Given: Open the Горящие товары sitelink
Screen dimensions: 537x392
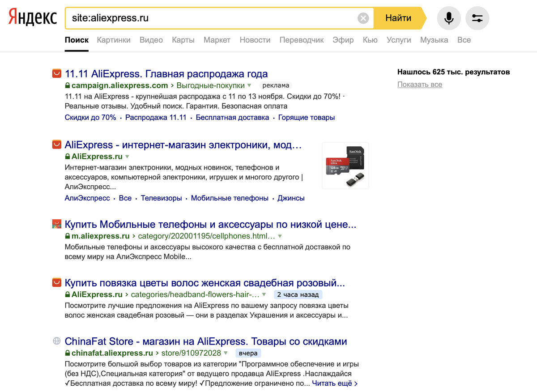Looking at the screenshot, I should 307,118.
